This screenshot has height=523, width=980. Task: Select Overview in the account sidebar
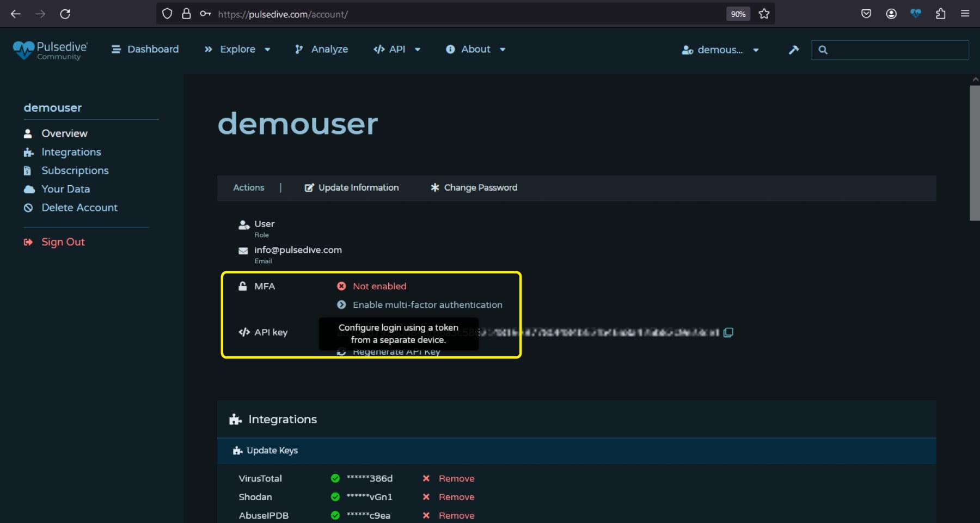pyautogui.click(x=64, y=133)
